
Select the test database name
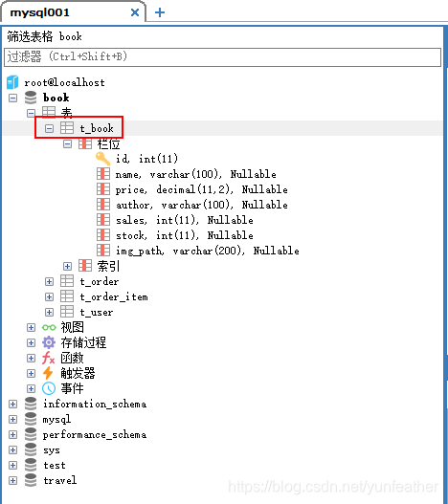pos(55,466)
